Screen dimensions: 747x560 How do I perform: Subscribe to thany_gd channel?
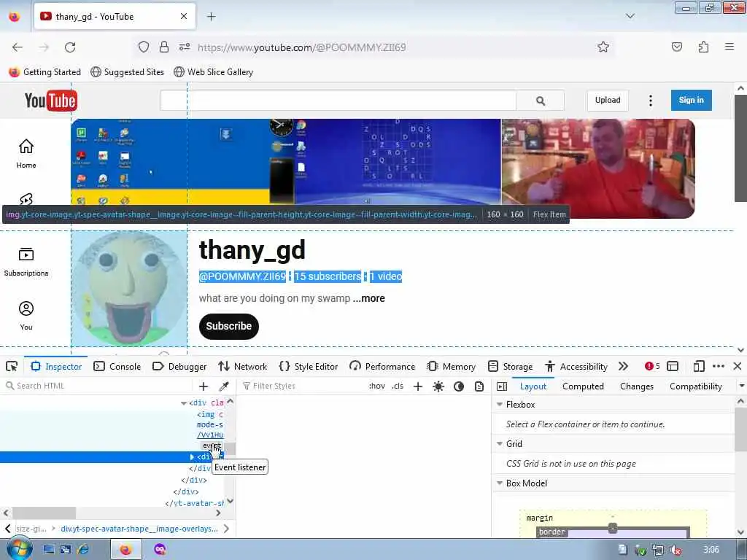228,326
